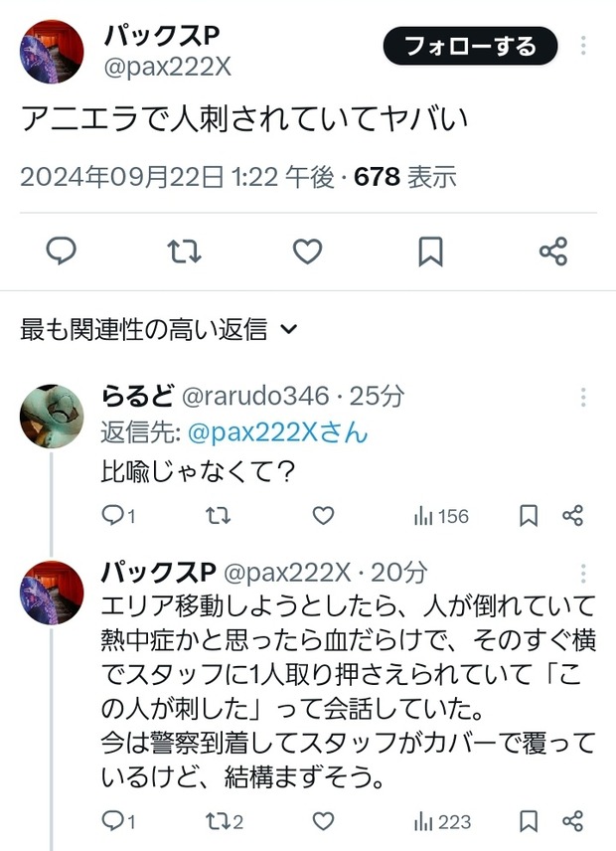Open more options on らるど's reply
This screenshot has height=851, width=616.
click(x=583, y=398)
